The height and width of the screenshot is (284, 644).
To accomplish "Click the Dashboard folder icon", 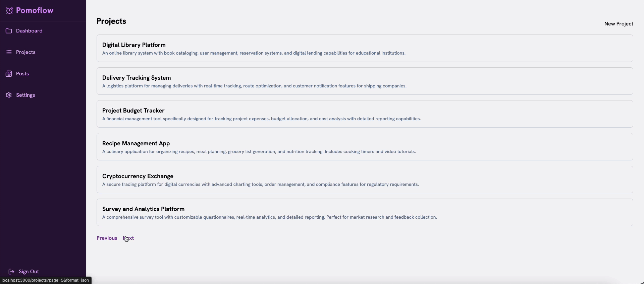I will (x=9, y=31).
